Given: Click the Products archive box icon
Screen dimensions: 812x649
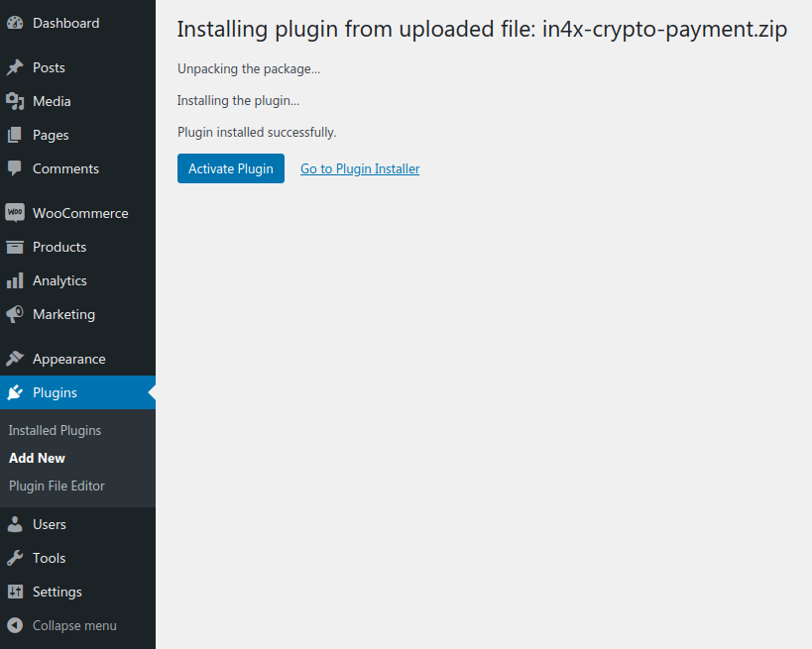Looking at the screenshot, I should click(15, 248).
